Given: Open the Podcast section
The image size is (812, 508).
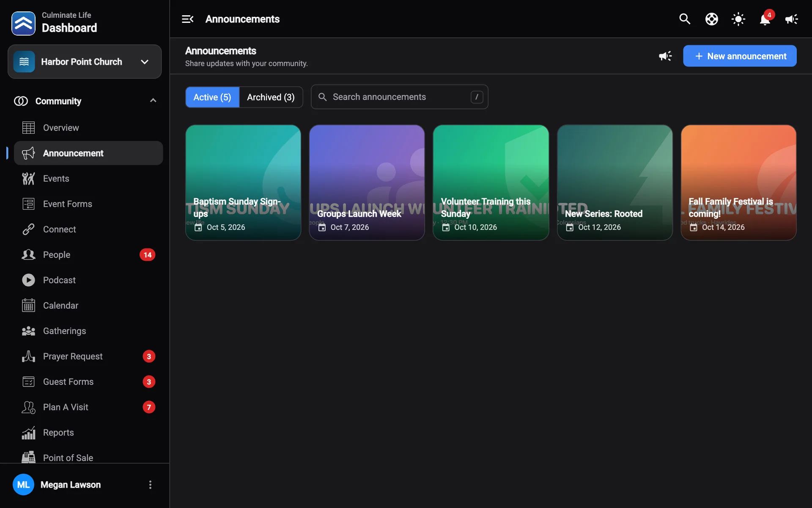Looking at the screenshot, I should (x=88, y=280).
